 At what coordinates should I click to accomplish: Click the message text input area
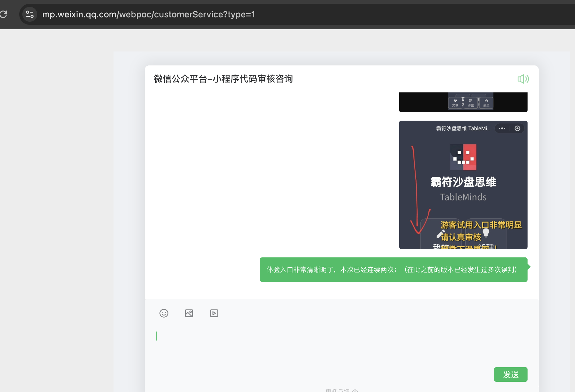click(341, 344)
